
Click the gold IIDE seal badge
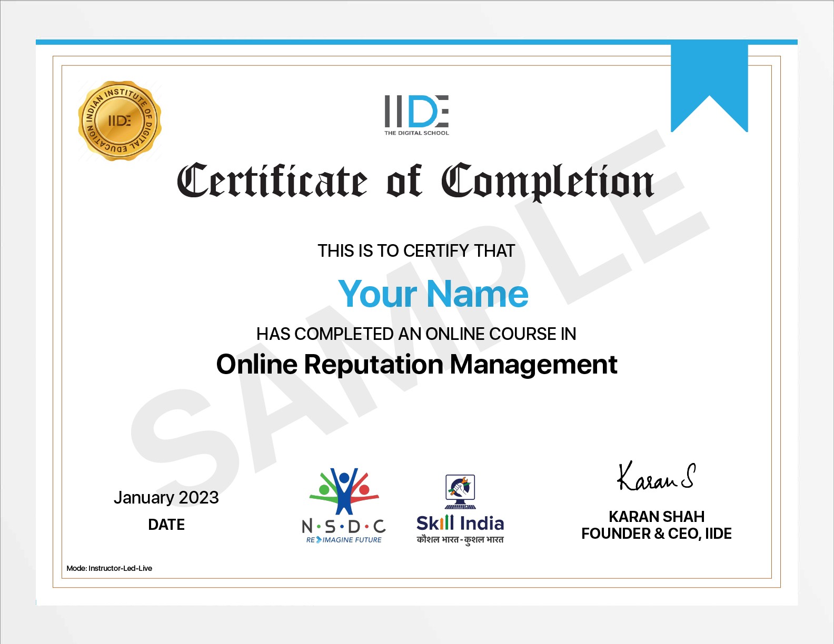[120, 120]
